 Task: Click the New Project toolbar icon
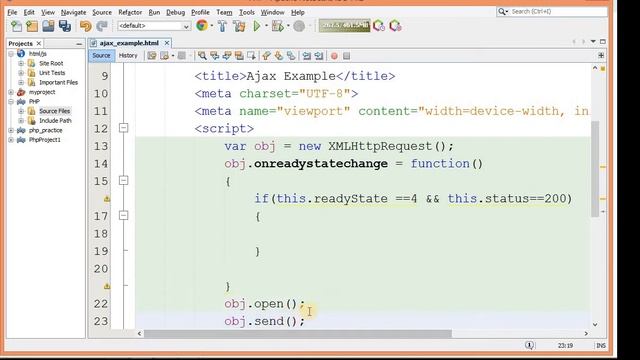coord(32,26)
